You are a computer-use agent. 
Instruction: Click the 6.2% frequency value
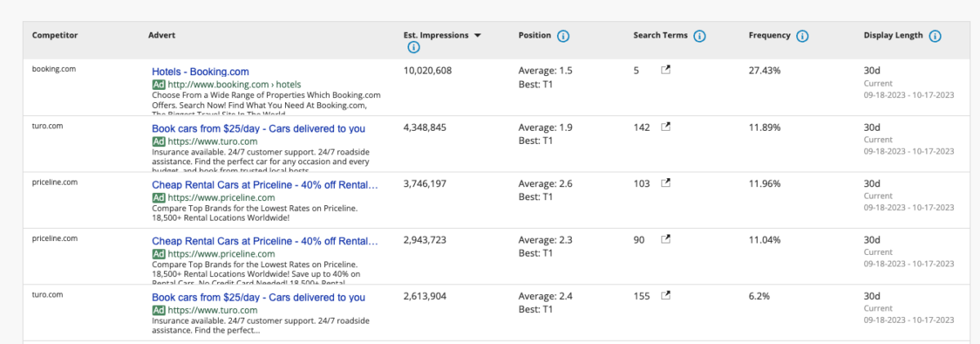(759, 297)
